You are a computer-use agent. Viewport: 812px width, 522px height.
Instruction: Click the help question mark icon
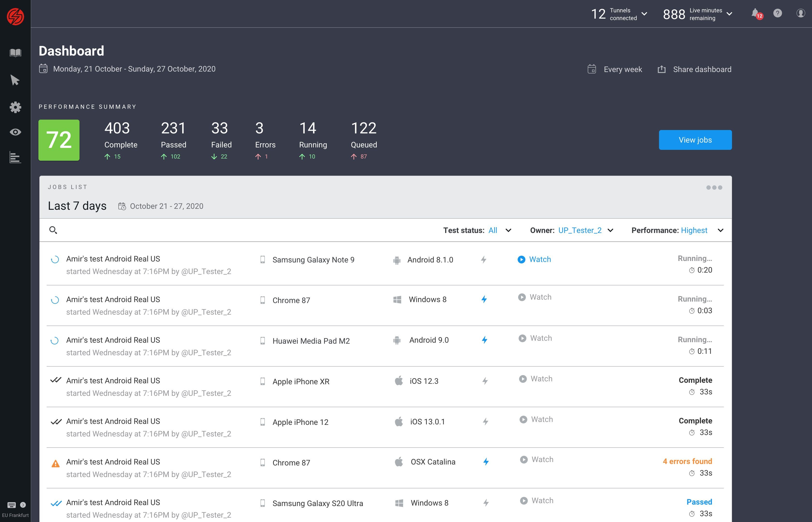point(777,13)
